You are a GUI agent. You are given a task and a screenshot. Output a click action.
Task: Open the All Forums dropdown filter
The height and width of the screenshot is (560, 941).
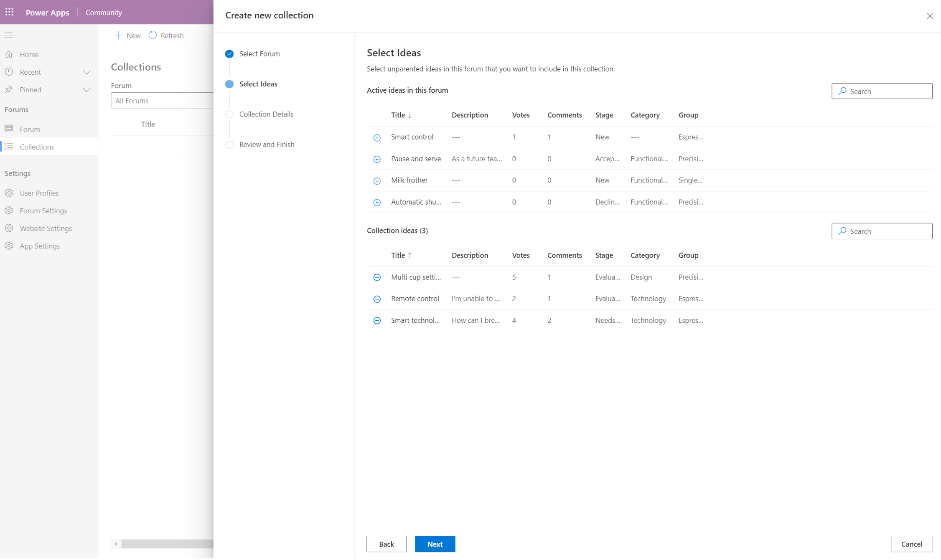point(162,100)
